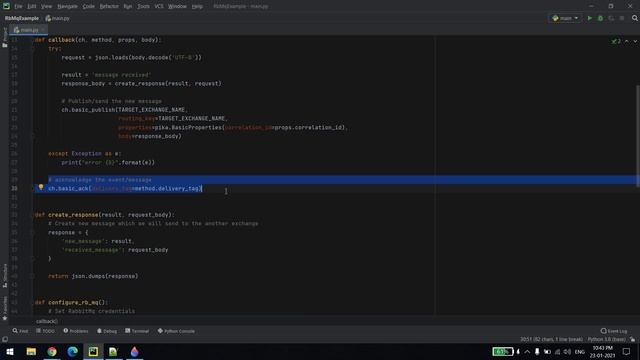
Task: Open the Python Console tool window
Action: click(x=176, y=331)
